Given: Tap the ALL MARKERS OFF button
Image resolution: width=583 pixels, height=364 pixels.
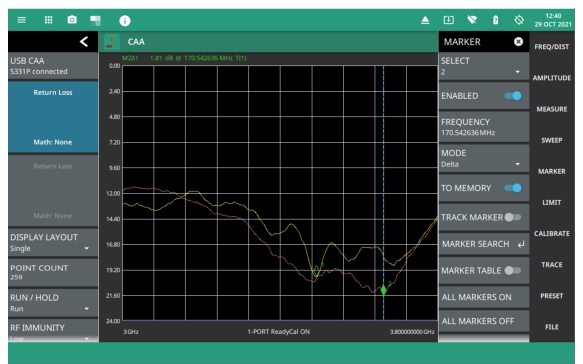Looking at the screenshot, I should tap(484, 321).
